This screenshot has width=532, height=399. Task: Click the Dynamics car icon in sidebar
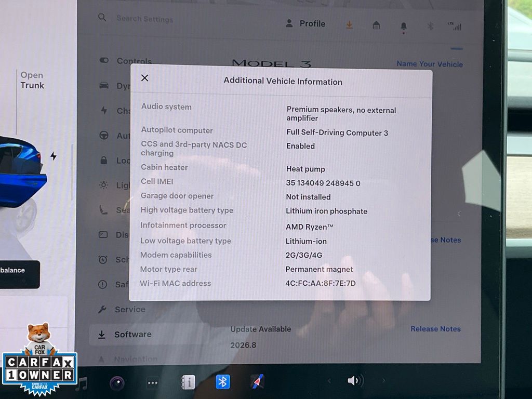104,85
